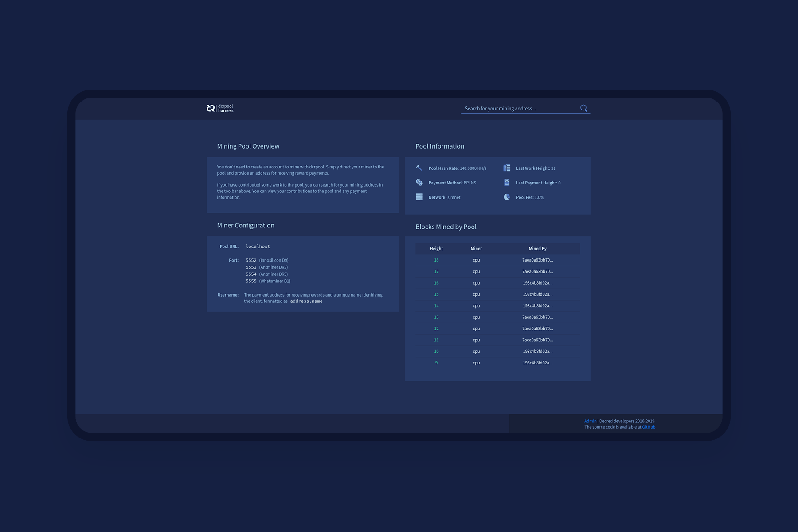Select the cpu miner cell in row 13
The width and height of the screenshot is (798, 532).
[x=476, y=317]
